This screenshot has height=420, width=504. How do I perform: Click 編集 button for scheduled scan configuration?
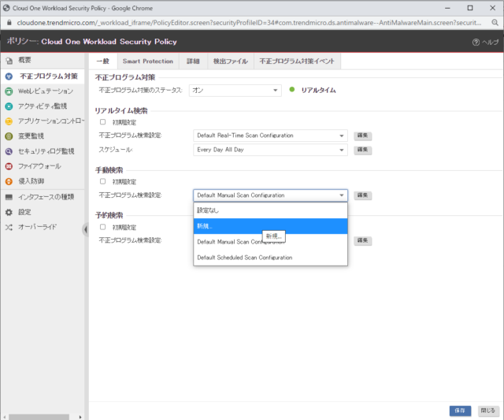point(362,240)
